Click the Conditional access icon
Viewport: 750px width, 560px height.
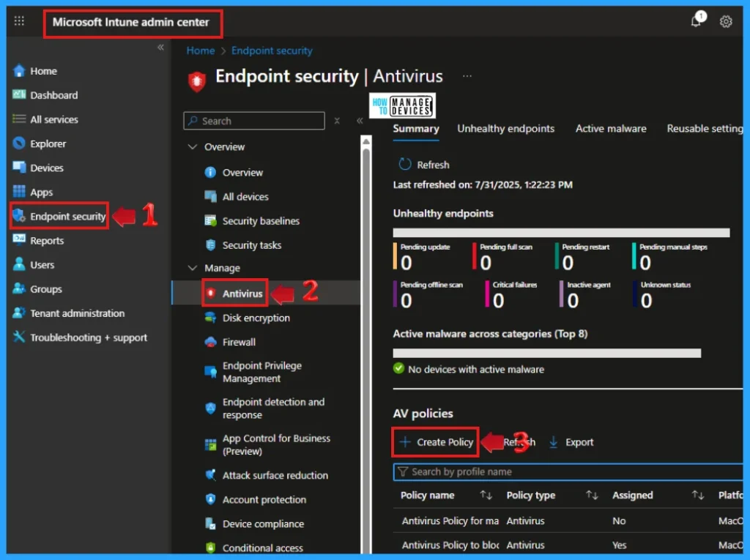[x=210, y=548]
